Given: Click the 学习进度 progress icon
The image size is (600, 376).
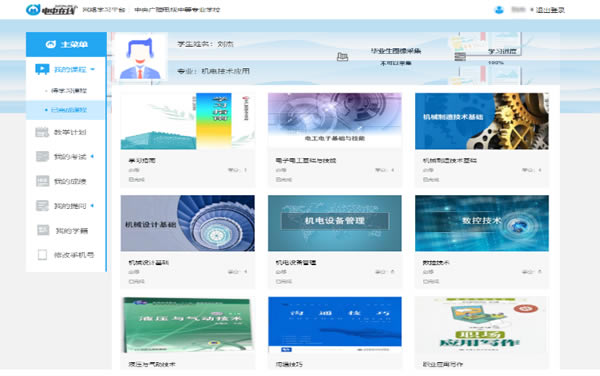Looking at the screenshot, I should click(460, 57).
